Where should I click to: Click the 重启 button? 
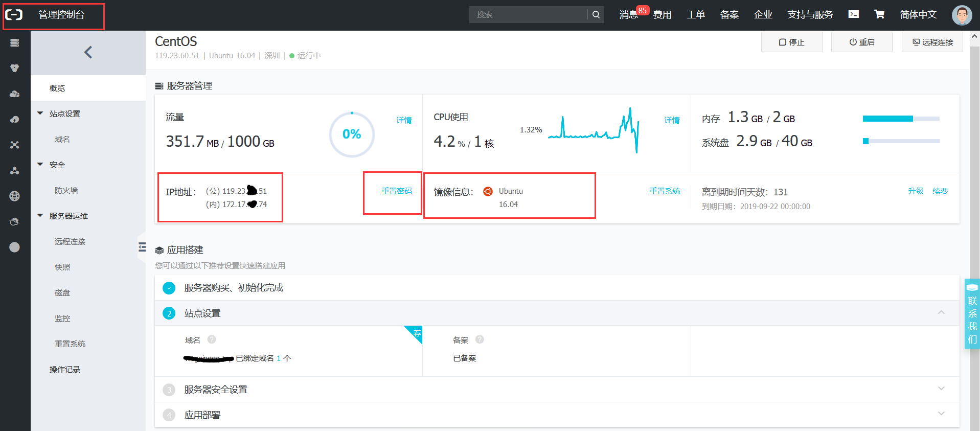(x=862, y=42)
